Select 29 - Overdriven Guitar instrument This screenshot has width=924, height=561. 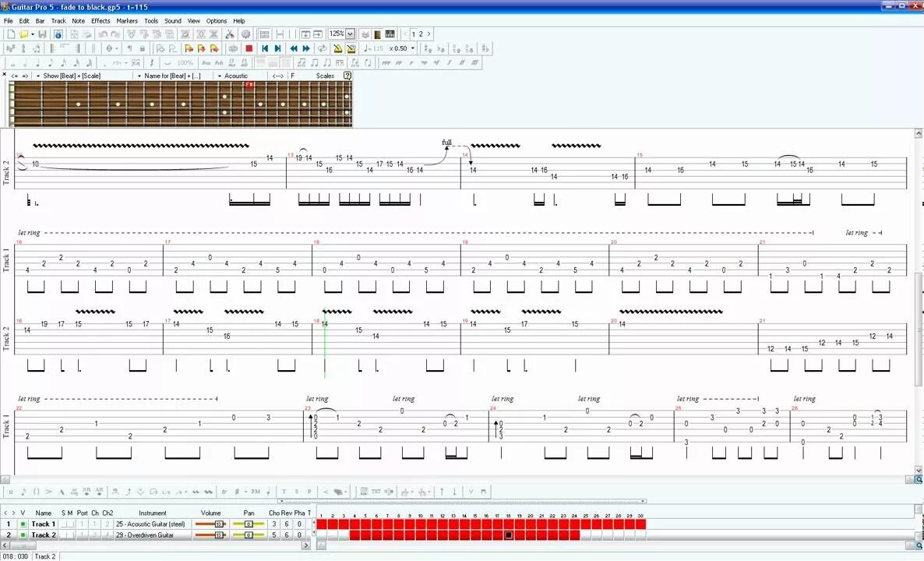pos(145,535)
